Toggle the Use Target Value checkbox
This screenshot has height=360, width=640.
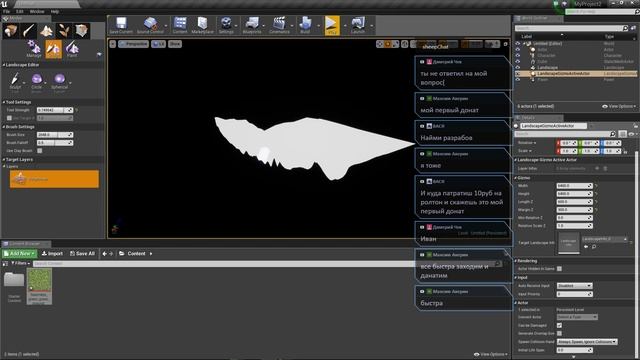(x=9, y=118)
